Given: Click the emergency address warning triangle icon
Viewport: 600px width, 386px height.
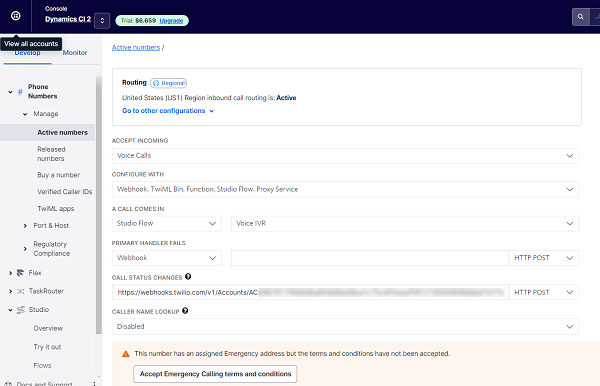Looking at the screenshot, I should (126, 354).
